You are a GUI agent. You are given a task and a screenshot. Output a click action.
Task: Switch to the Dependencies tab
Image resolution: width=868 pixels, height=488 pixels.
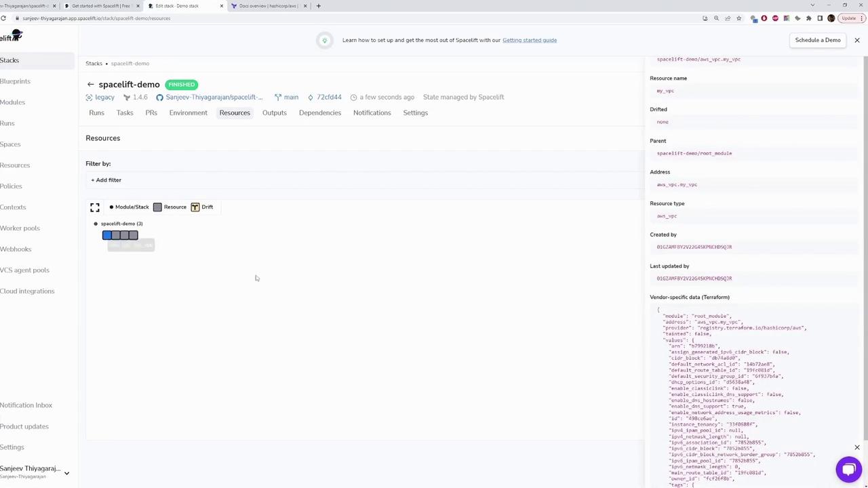[320, 113]
